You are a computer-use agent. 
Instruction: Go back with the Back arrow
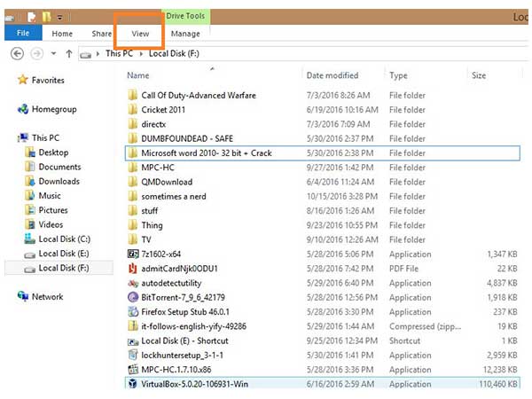coord(17,54)
